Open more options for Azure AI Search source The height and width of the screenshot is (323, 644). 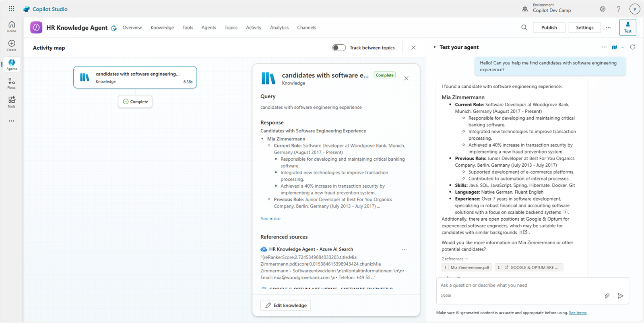[404, 250]
